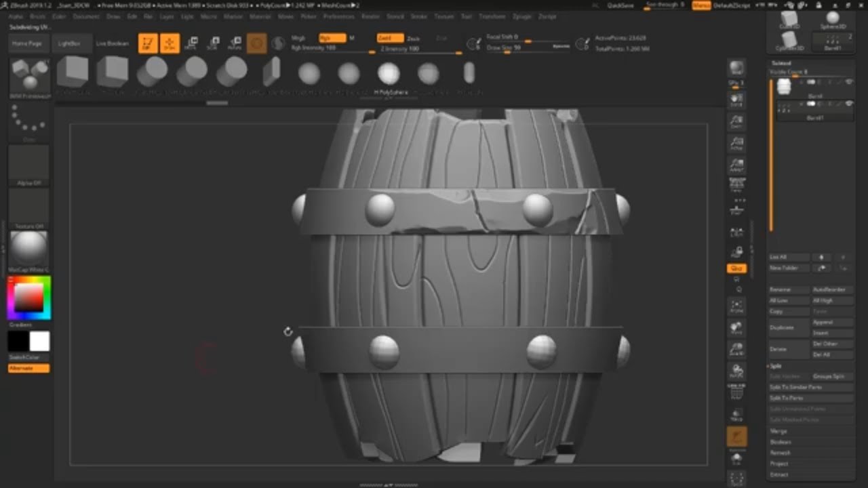The height and width of the screenshot is (488, 868).
Task: Select the Move transform icon
Action: point(191,44)
